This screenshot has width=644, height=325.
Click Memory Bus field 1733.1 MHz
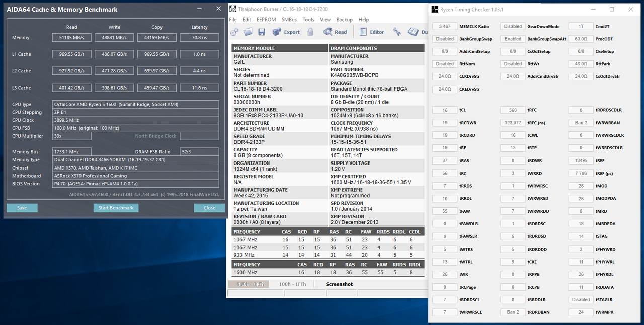72,151
